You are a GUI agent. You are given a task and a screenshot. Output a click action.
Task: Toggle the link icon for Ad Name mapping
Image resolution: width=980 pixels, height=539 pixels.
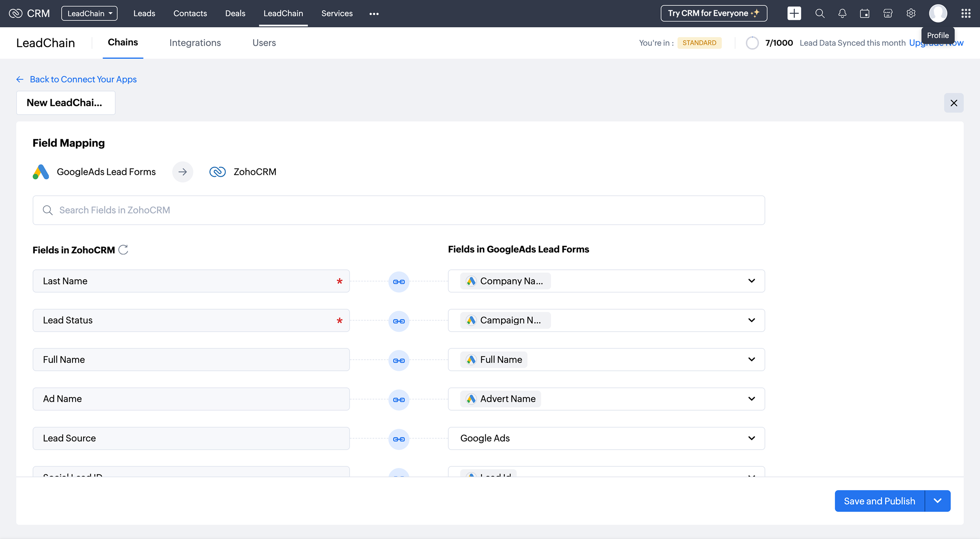coord(399,399)
